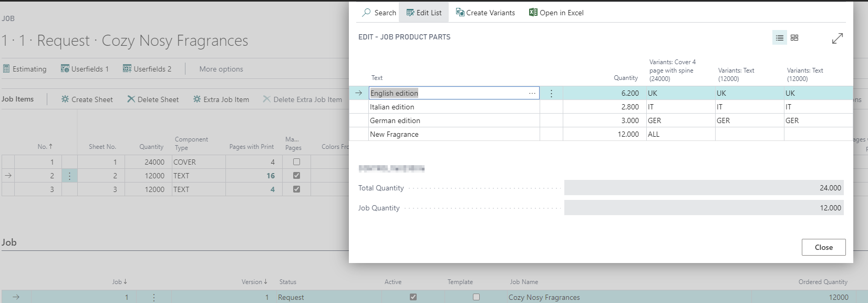Toggle the Template checkbox for Job 1
This screenshot has height=303, width=868.
[476, 297]
